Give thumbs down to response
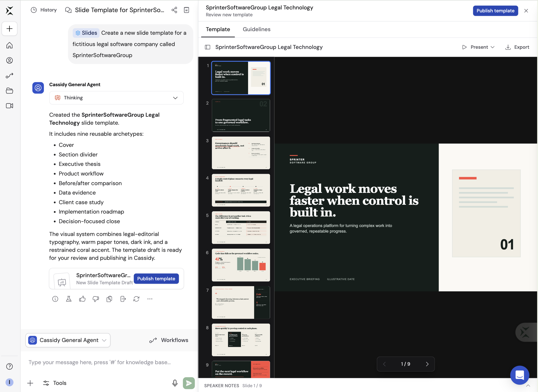538x392 pixels. 96,299
